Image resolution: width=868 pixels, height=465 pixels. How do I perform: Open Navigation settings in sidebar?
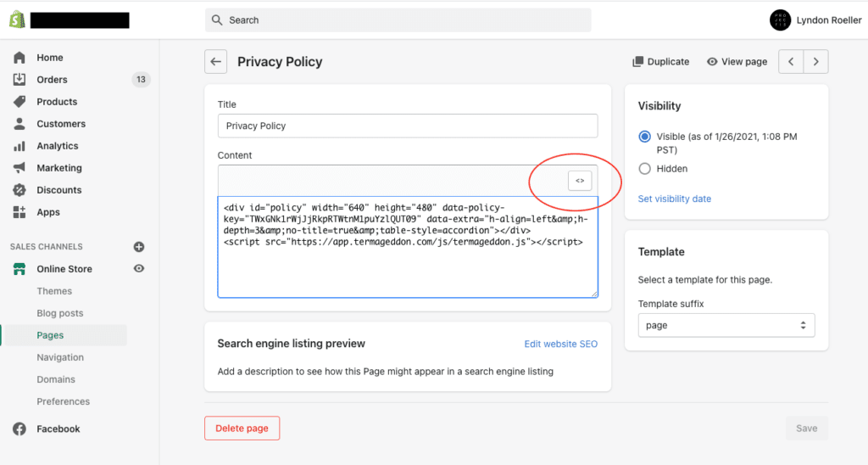pos(60,357)
